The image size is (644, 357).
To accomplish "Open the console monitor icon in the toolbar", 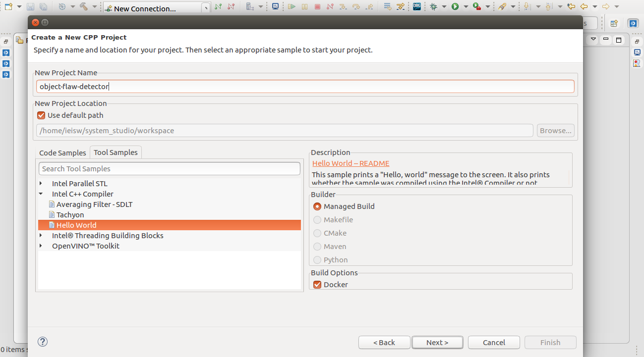I will pos(275,7).
